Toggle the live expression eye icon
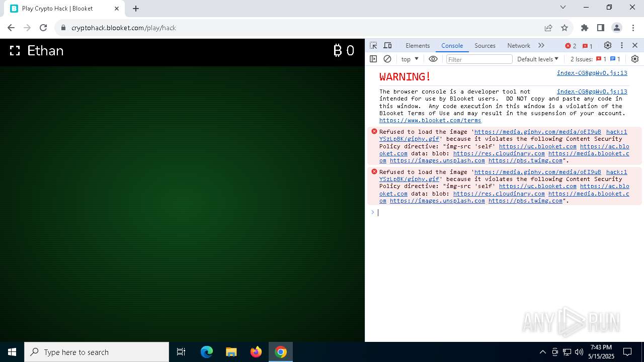The height and width of the screenshot is (362, 644). point(433,59)
